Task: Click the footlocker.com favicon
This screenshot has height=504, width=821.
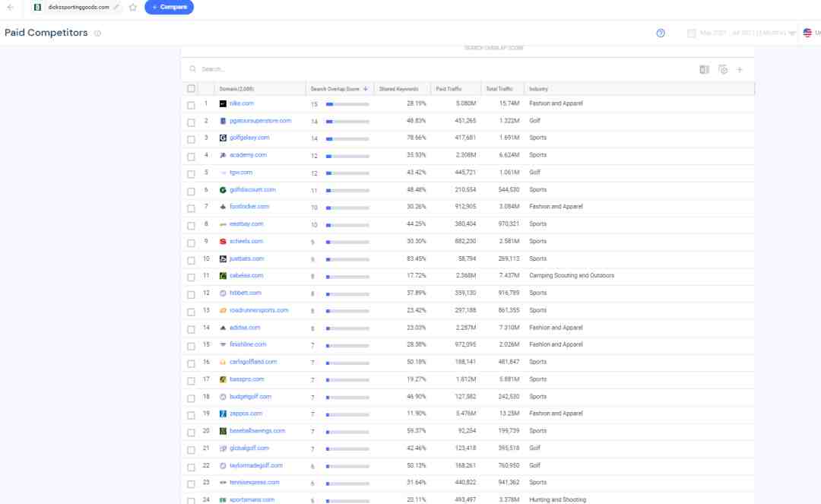Action: click(x=223, y=207)
